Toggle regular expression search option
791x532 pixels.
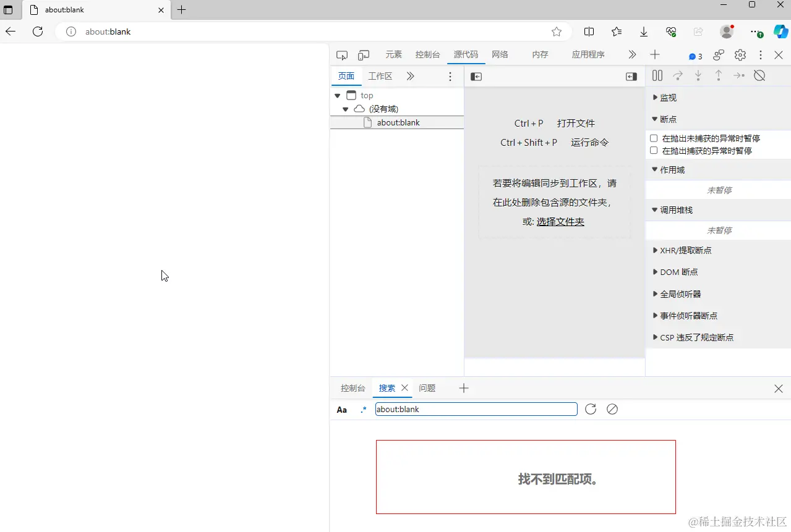pos(364,410)
